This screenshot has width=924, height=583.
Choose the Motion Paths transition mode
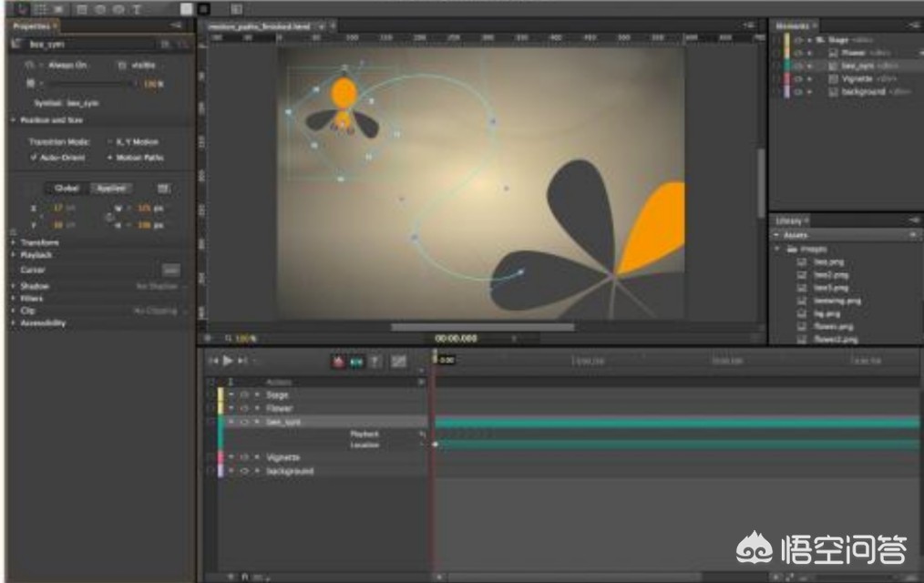[136, 158]
